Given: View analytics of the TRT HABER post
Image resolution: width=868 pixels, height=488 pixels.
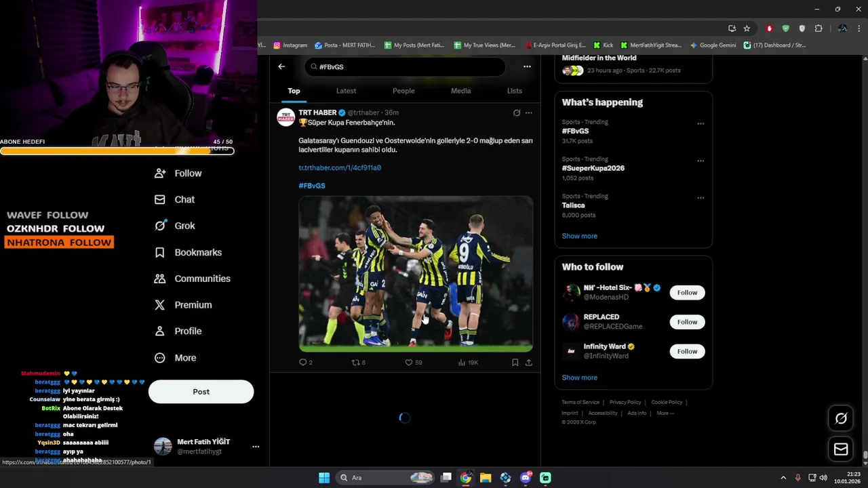Looking at the screenshot, I should point(462,363).
